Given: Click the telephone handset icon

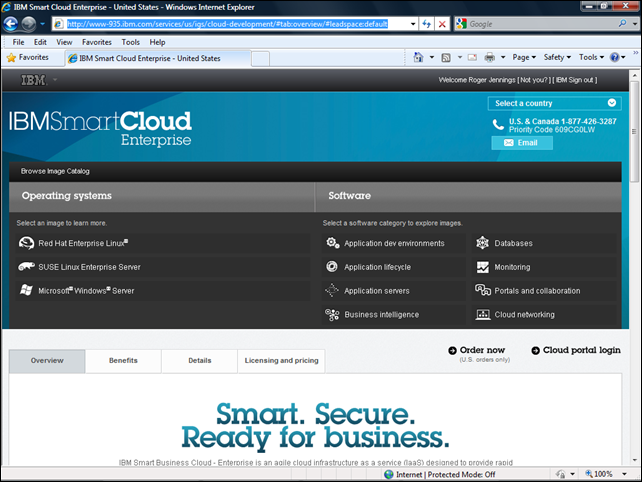Looking at the screenshot, I should point(498,124).
